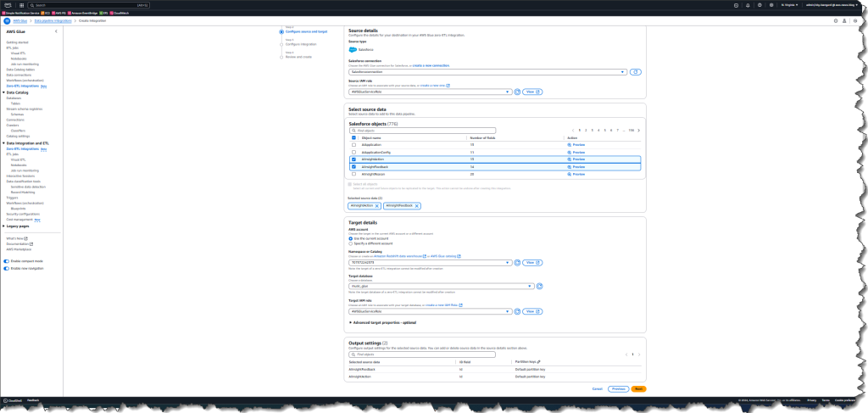Check the AIInsightReason object checkbox
This screenshot has width=868, height=413.
click(353, 174)
